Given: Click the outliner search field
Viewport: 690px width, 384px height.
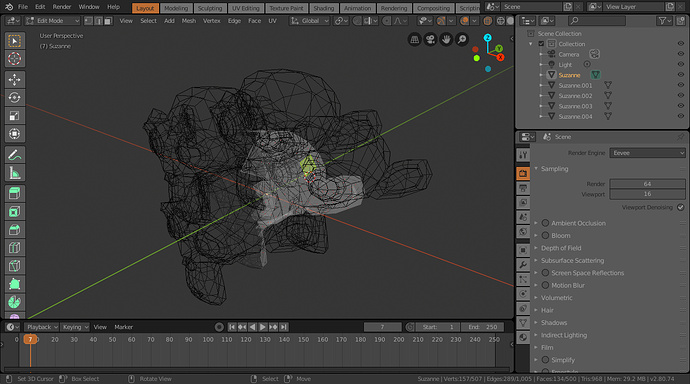Looking at the screenshot, I should [x=596, y=21].
